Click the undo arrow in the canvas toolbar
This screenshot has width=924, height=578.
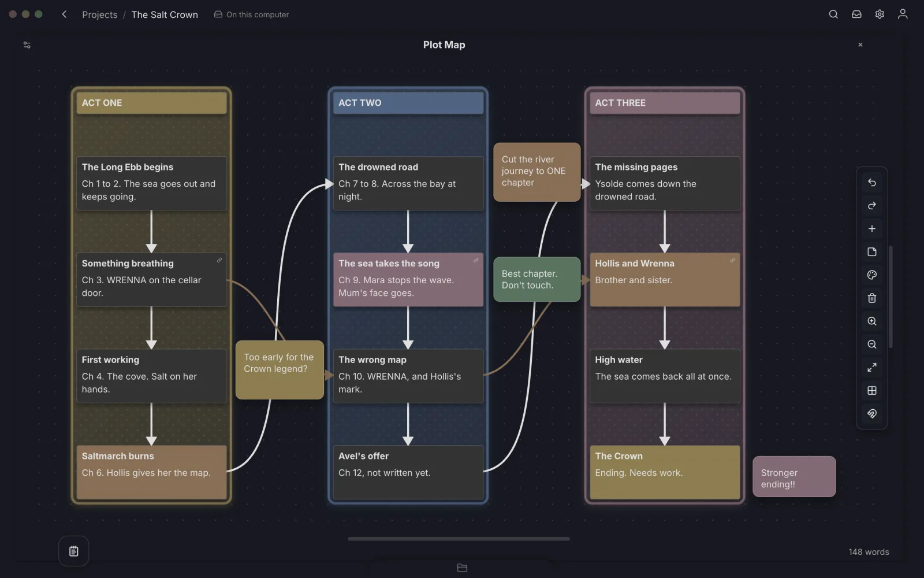tap(871, 183)
